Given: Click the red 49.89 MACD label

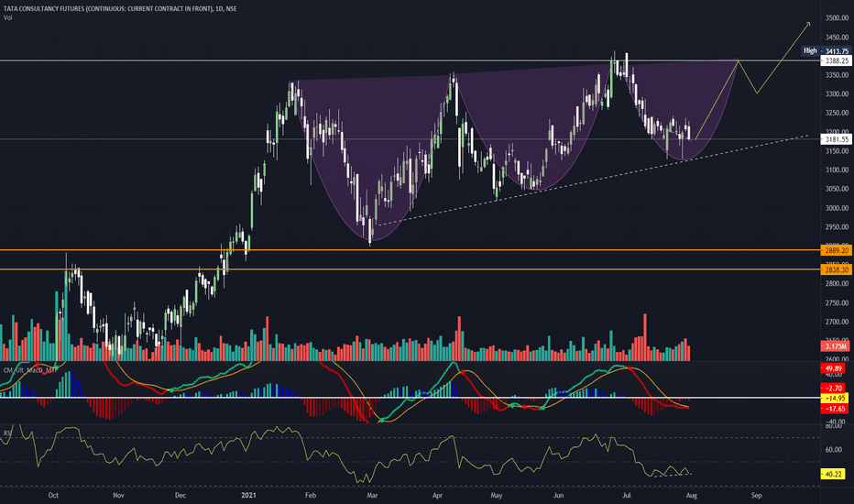Looking at the screenshot, I should point(833,369).
